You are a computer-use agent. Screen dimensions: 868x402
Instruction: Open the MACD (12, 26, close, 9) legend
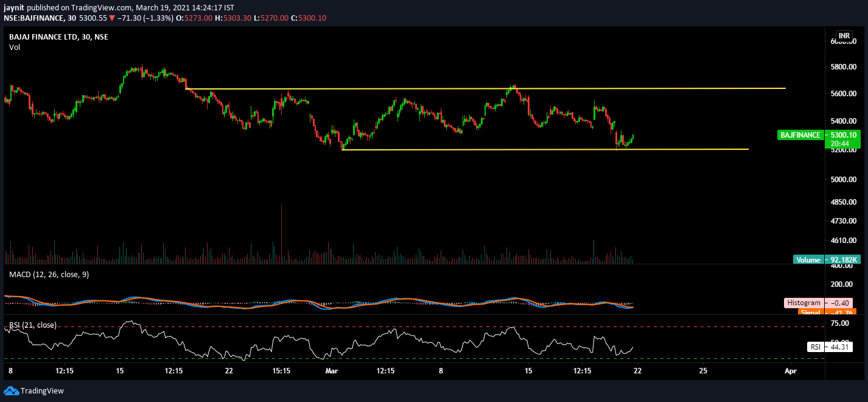[x=49, y=275]
